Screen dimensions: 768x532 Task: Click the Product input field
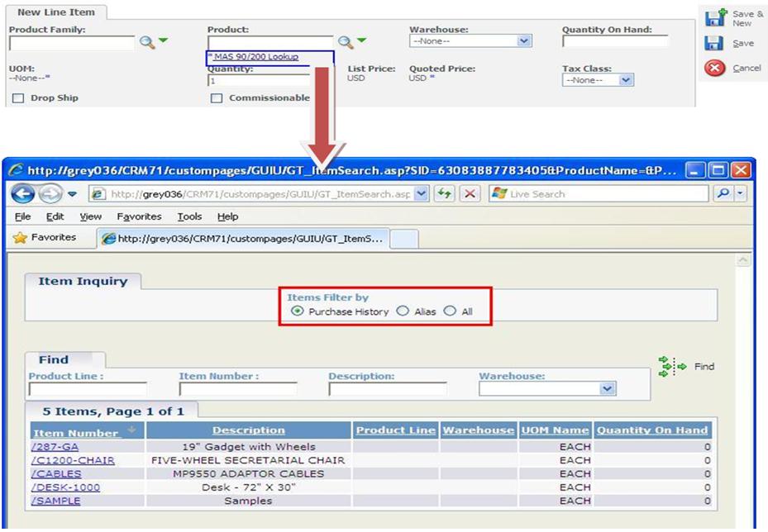click(270, 43)
